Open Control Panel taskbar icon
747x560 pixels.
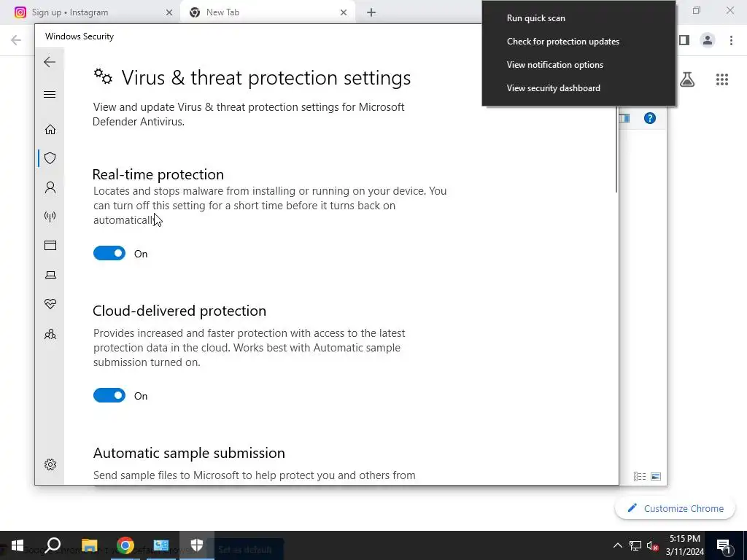[x=161, y=545]
